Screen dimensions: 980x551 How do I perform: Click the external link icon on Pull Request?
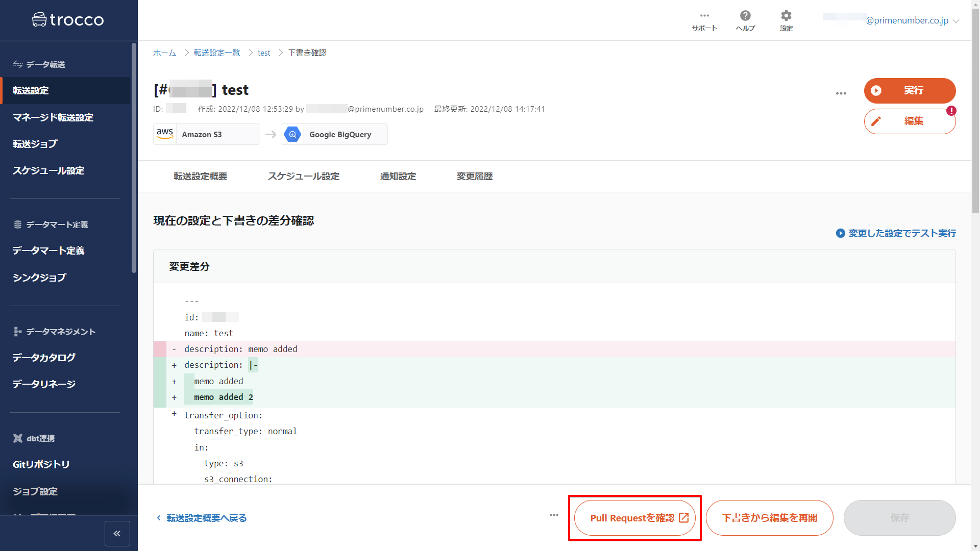pos(683,518)
